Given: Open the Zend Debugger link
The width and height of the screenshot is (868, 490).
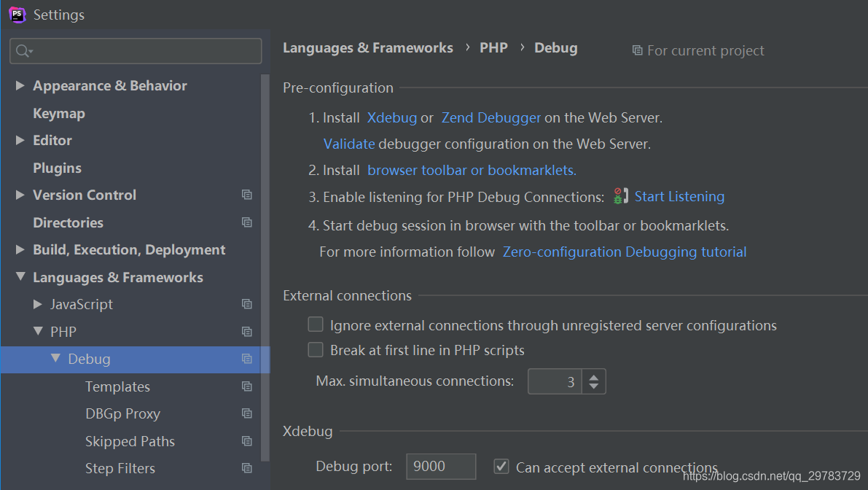Looking at the screenshot, I should [x=491, y=117].
